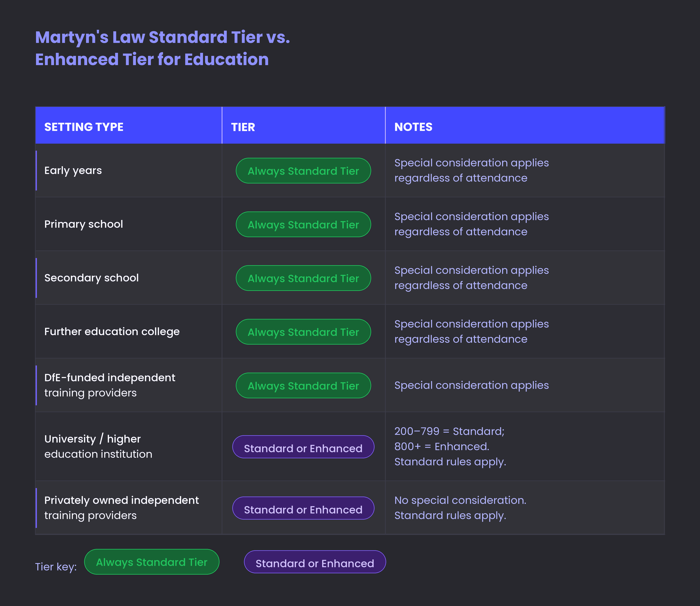Click Privately owned independent training providers label
This screenshot has height=606, width=700.
[x=121, y=508]
